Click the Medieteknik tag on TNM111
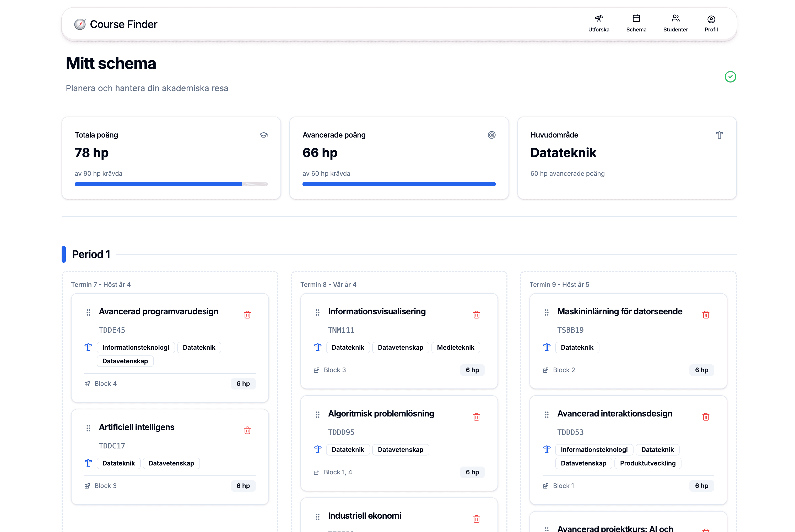Image resolution: width=795 pixels, height=532 pixels. click(x=455, y=347)
